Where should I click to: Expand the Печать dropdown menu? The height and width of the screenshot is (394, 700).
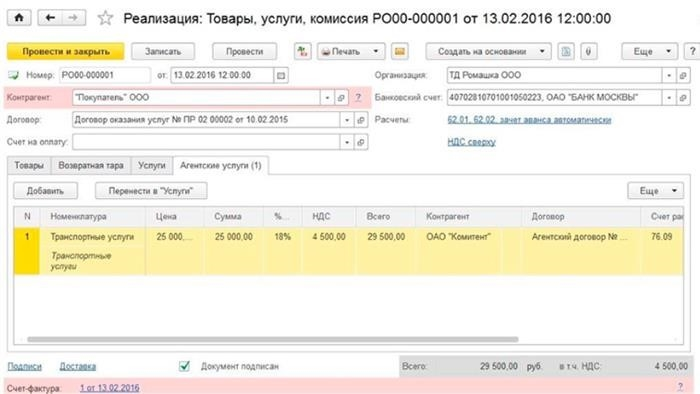pos(376,52)
